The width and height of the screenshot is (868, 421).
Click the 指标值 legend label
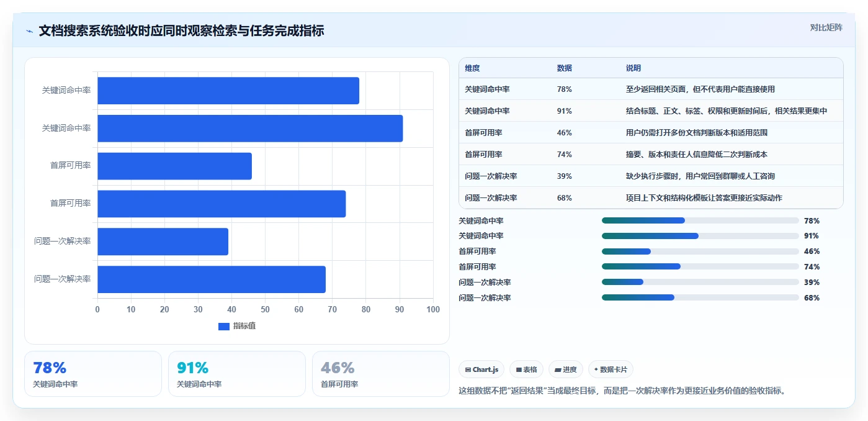(244, 327)
